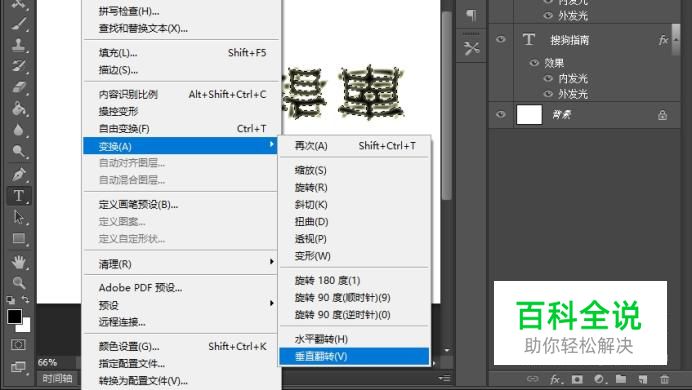Select the Pen tool
Image resolution: width=692 pixels, height=390 pixels.
18,174
